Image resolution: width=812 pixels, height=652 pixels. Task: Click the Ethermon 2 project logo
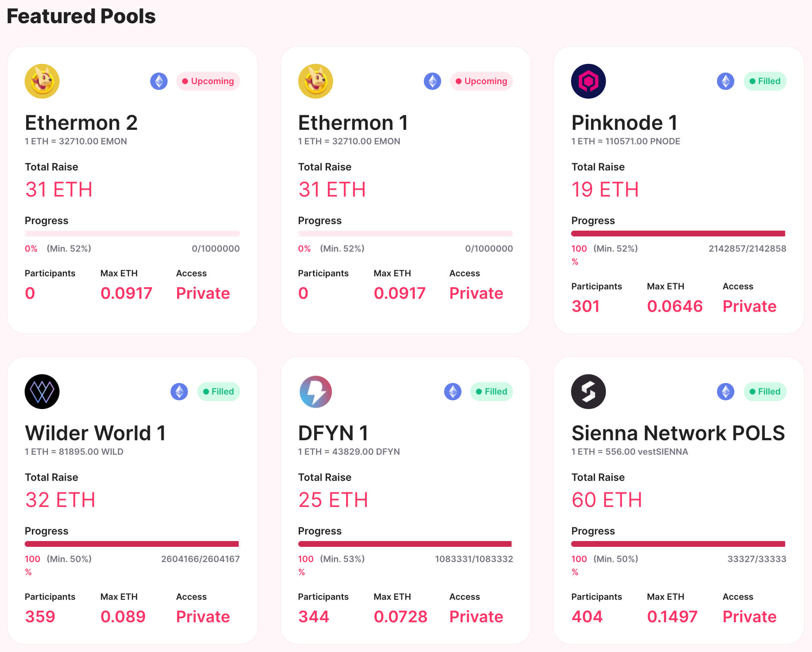point(42,81)
